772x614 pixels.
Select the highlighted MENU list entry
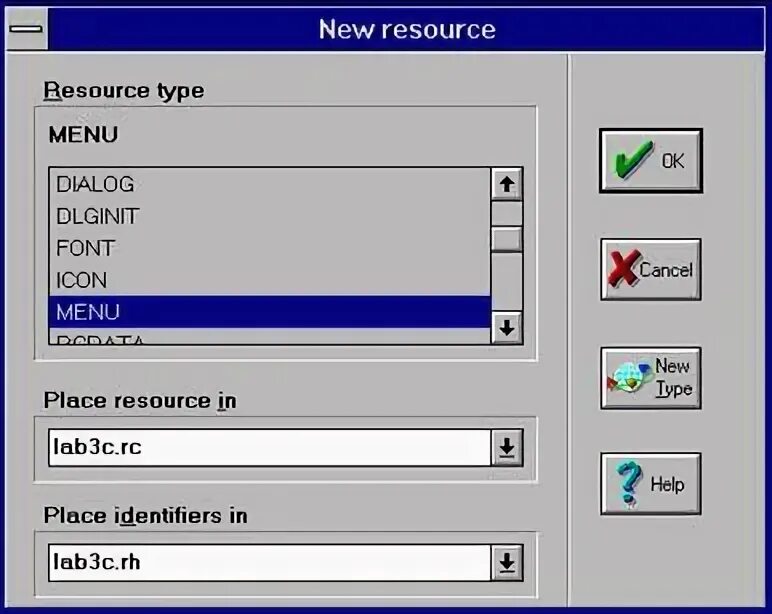point(270,312)
